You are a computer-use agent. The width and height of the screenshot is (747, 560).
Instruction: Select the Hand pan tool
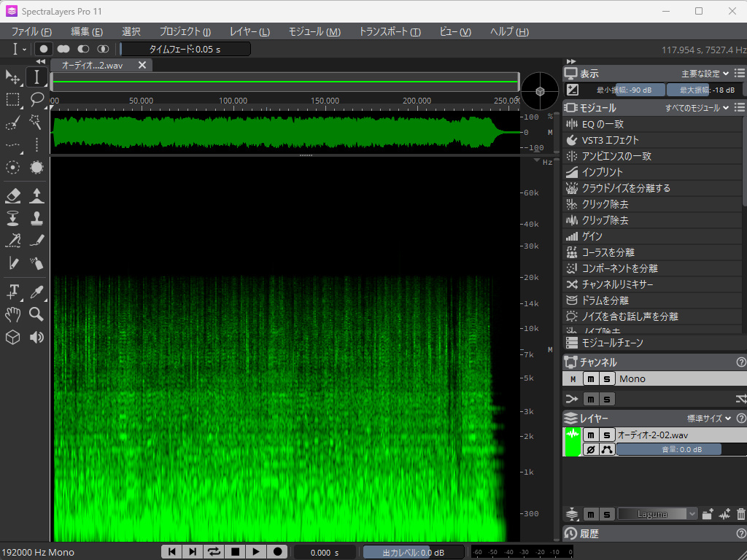point(12,314)
